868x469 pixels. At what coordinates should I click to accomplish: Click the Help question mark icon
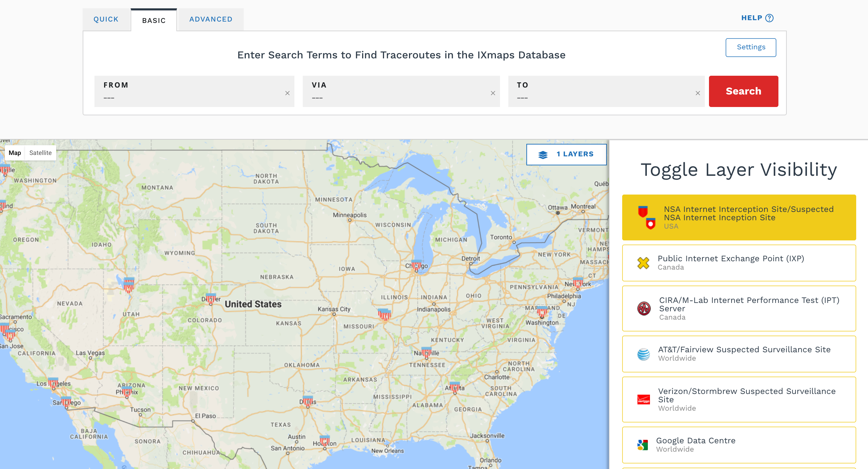tap(770, 18)
